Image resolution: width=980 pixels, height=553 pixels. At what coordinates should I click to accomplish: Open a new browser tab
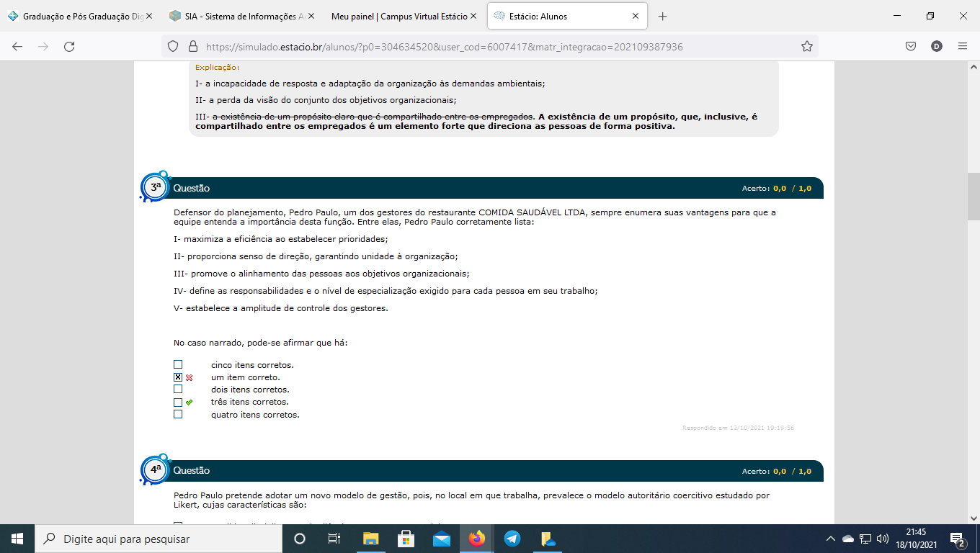tap(663, 16)
